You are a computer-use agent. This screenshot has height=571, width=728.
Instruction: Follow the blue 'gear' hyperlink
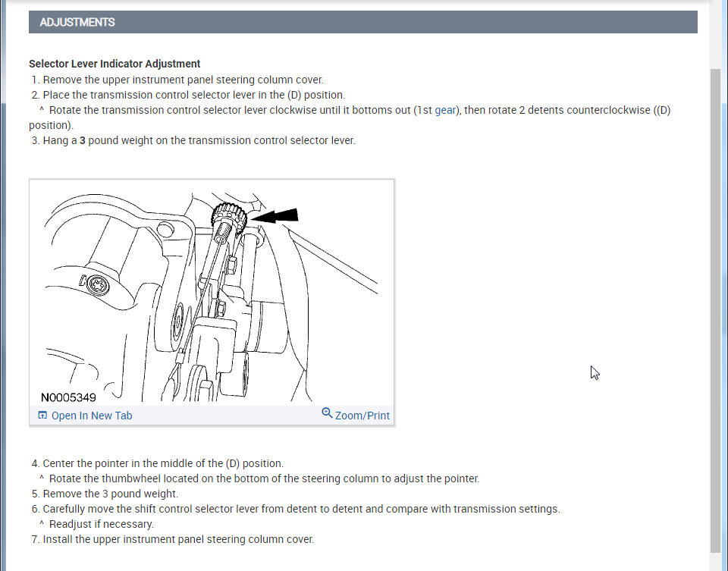pyautogui.click(x=445, y=110)
